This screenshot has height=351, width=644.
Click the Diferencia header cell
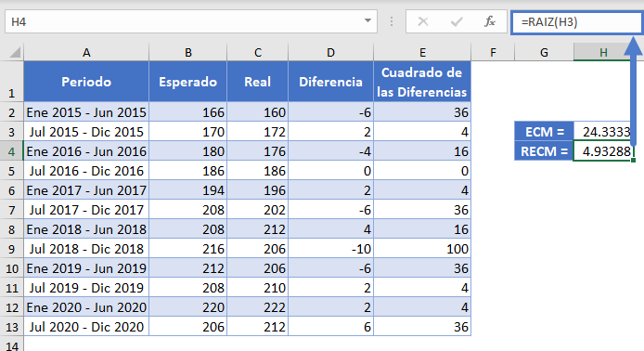(330, 82)
